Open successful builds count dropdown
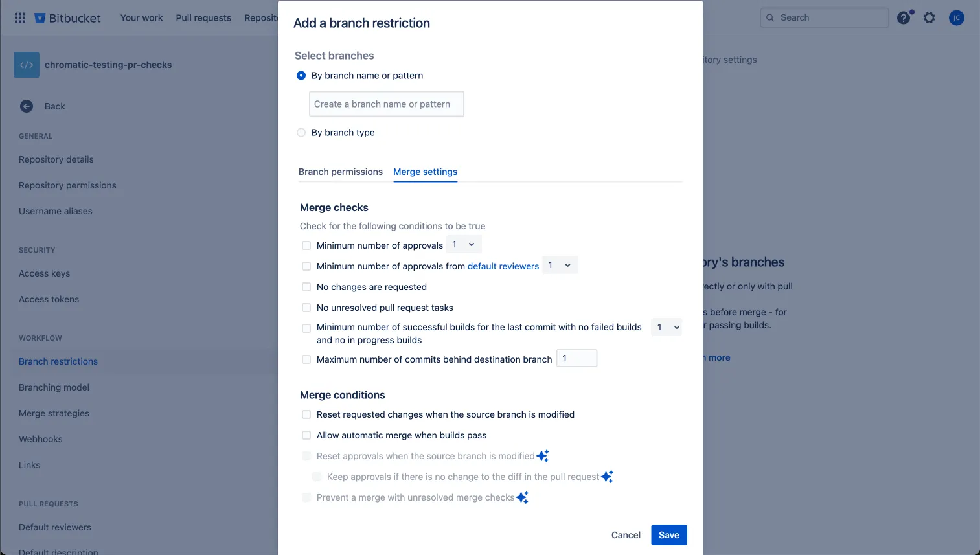Image resolution: width=980 pixels, height=555 pixels. (x=668, y=328)
